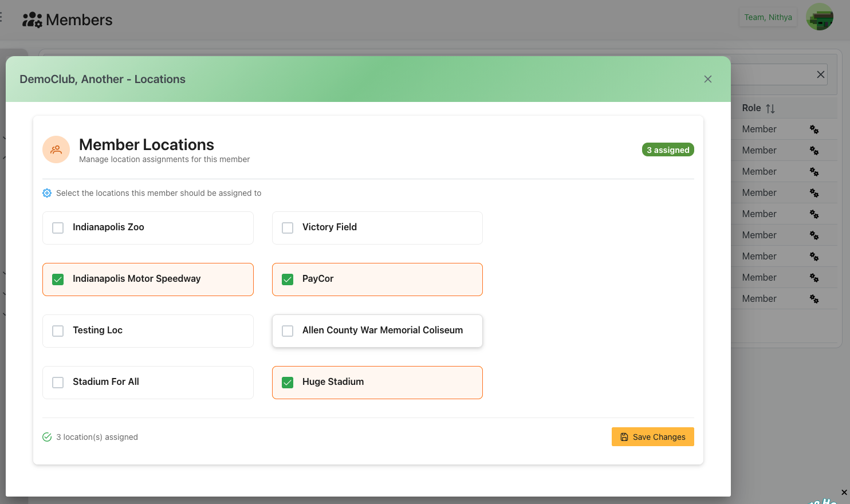
Task: Uncheck the PayCor location checkbox
Action: pyautogui.click(x=288, y=279)
